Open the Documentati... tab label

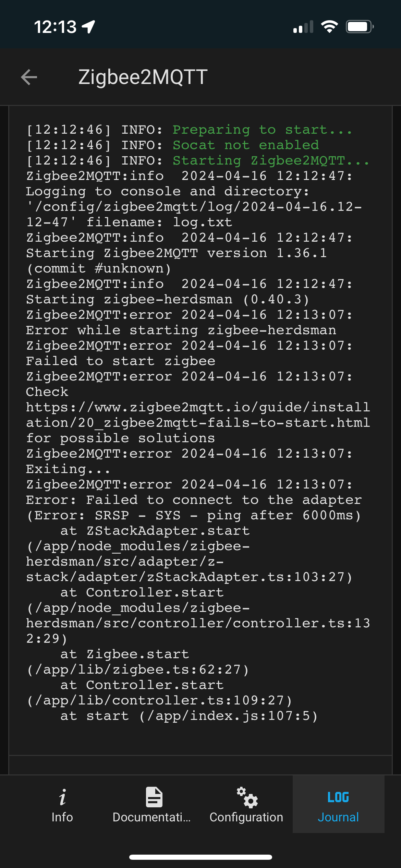point(151,817)
